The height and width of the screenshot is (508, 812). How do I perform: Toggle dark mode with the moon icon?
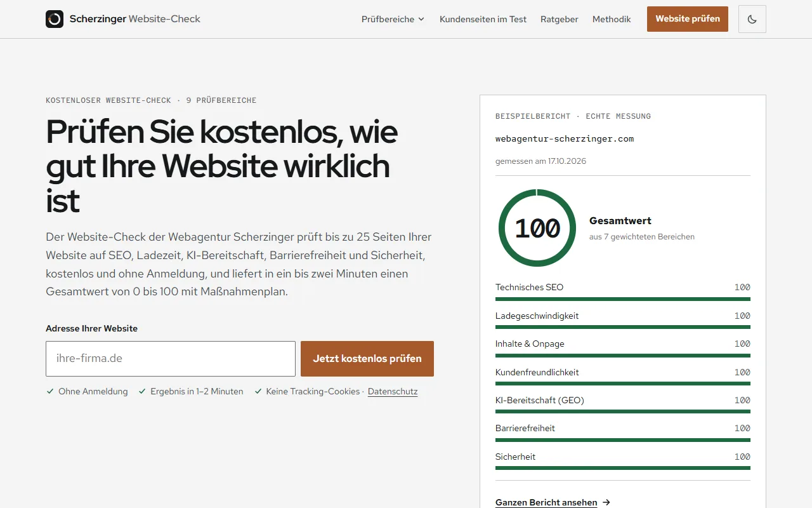(752, 19)
